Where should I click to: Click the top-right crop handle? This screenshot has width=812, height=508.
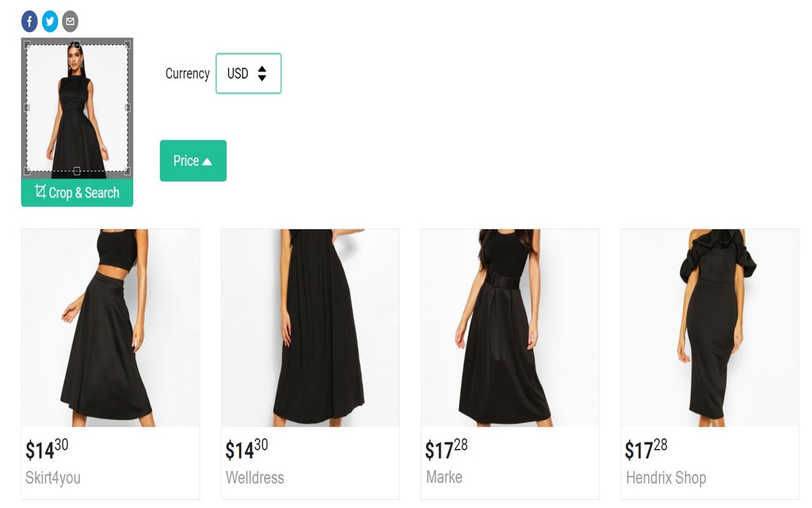click(x=127, y=44)
